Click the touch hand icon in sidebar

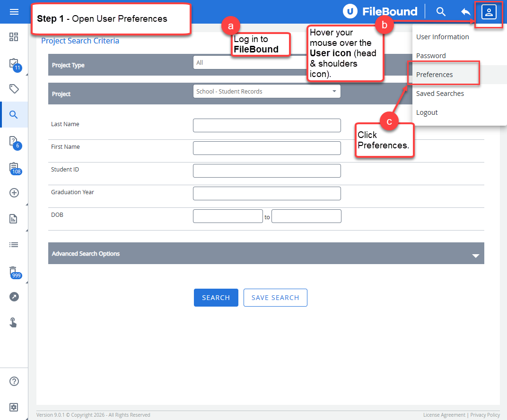coord(13,322)
